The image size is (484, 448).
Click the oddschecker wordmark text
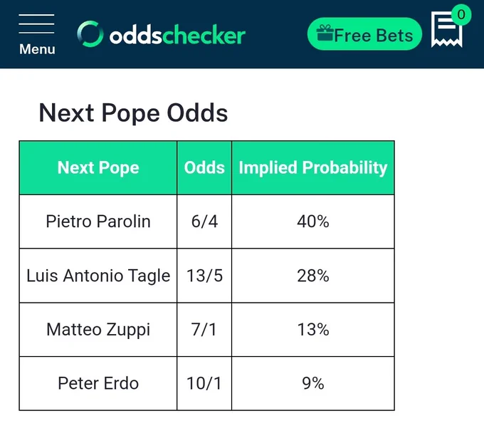click(x=177, y=36)
